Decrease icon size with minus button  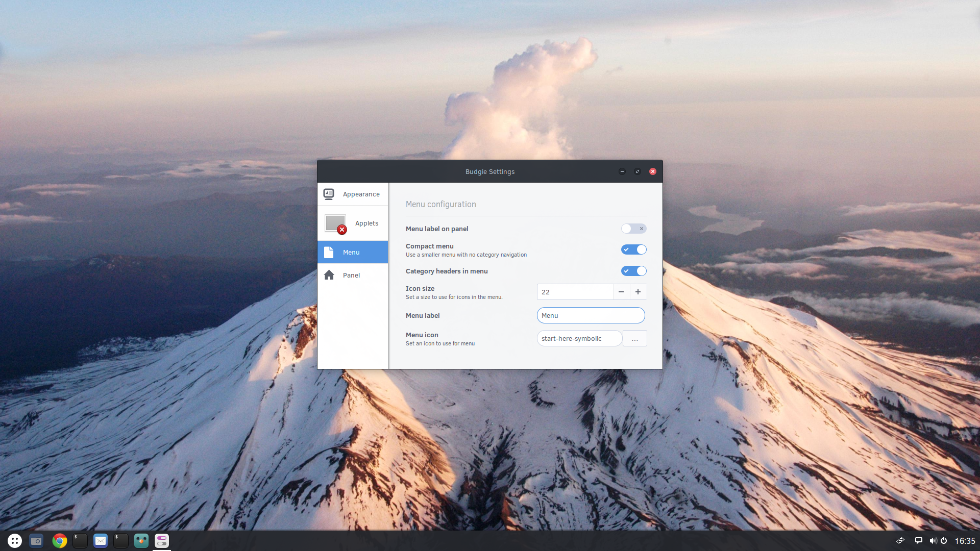point(621,292)
